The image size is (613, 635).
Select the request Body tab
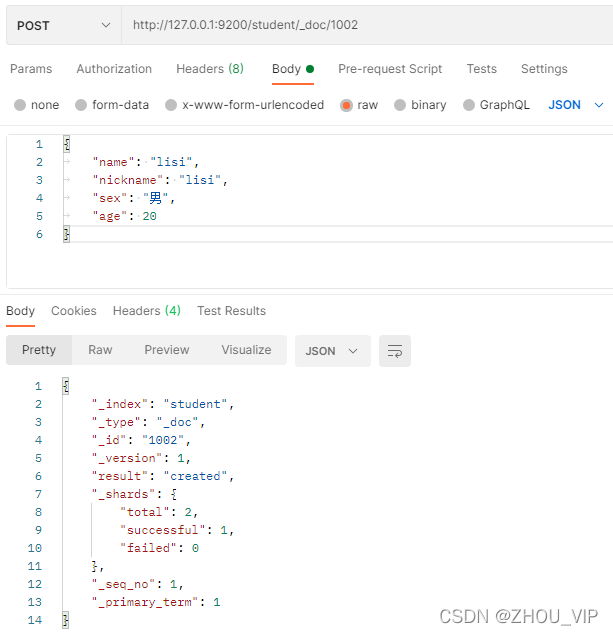click(x=293, y=69)
